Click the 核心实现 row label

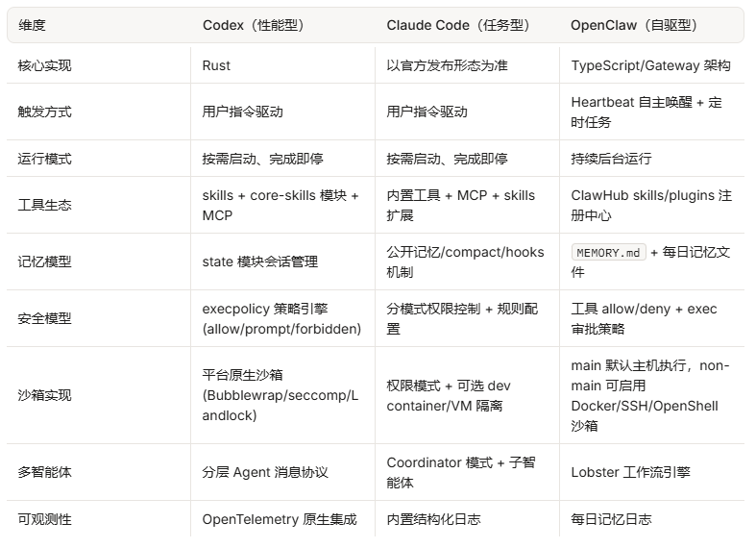[x=44, y=65]
